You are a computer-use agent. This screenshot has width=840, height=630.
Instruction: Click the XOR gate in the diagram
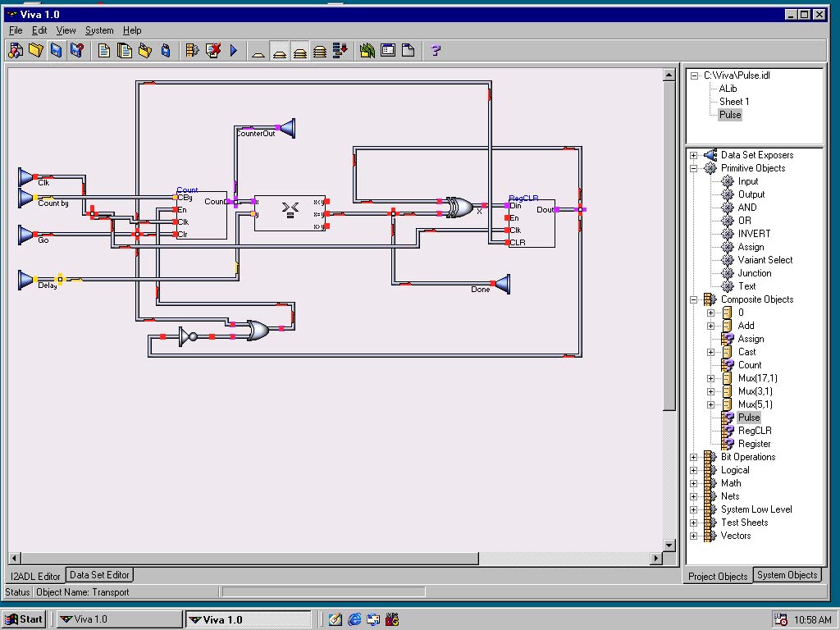tap(459, 207)
